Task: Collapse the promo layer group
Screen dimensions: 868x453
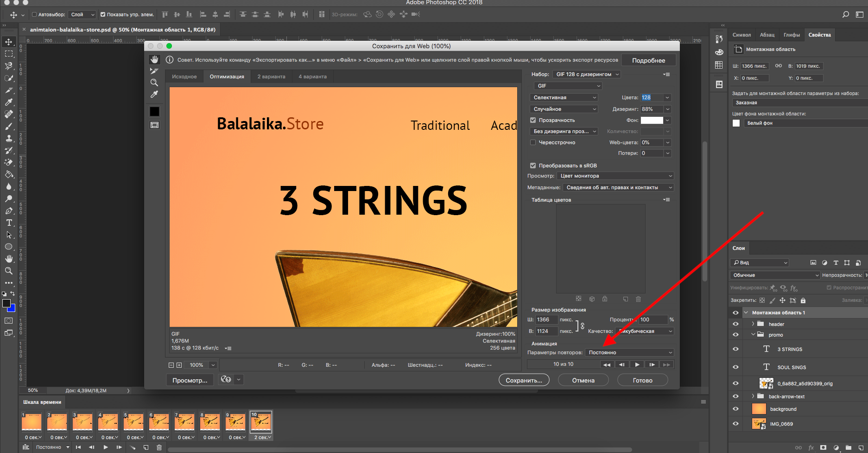Action: click(x=753, y=334)
